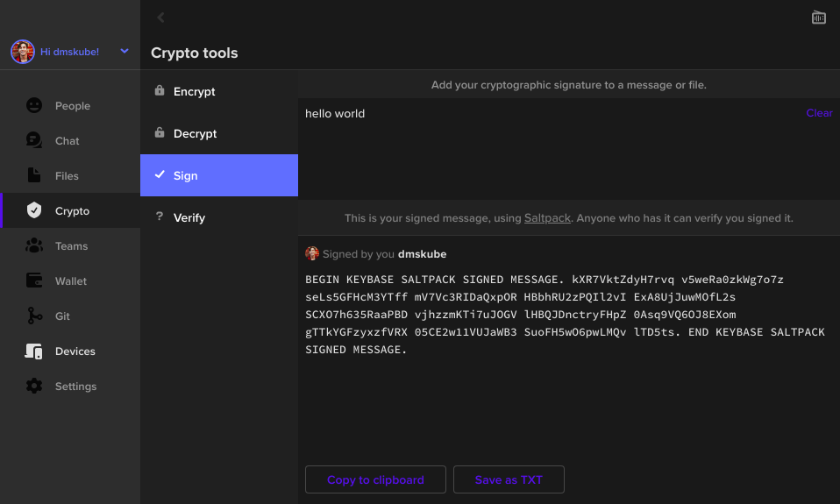Open the Devices icon
This screenshot has height=504, width=840.
coord(33,351)
